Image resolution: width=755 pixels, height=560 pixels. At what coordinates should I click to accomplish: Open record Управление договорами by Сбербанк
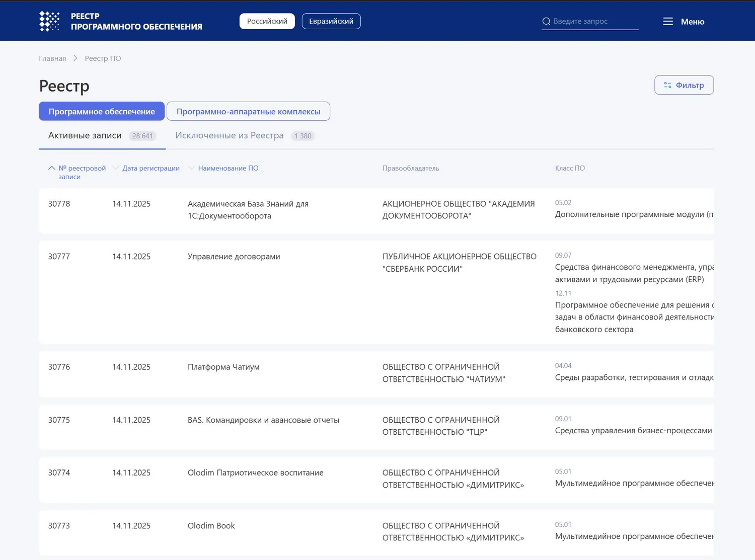point(233,257)
